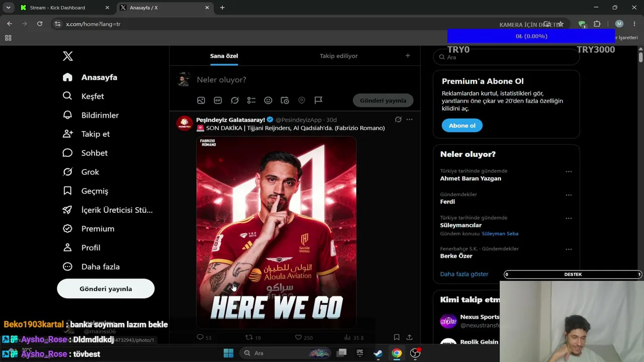This screenshot has width=644, height=362.
Task: Open the Ahmet Baran Yazgan trend
Action: tap(470, 178)
